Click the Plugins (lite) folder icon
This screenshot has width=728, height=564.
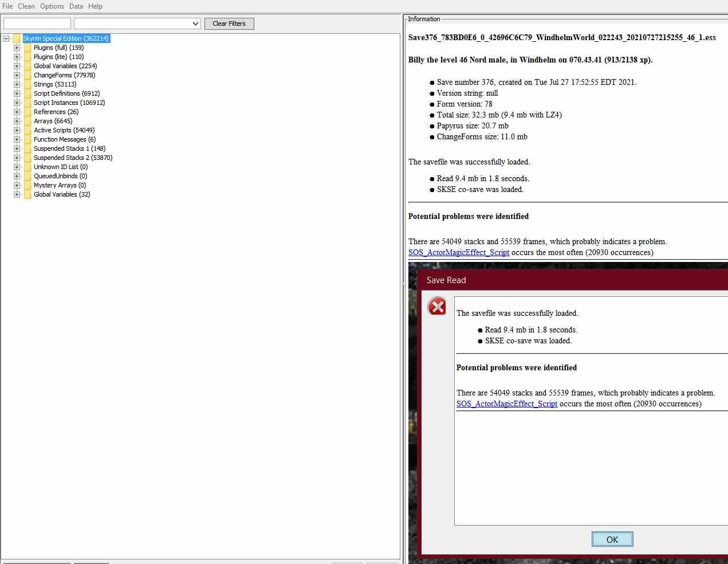(x=27, y=57)
